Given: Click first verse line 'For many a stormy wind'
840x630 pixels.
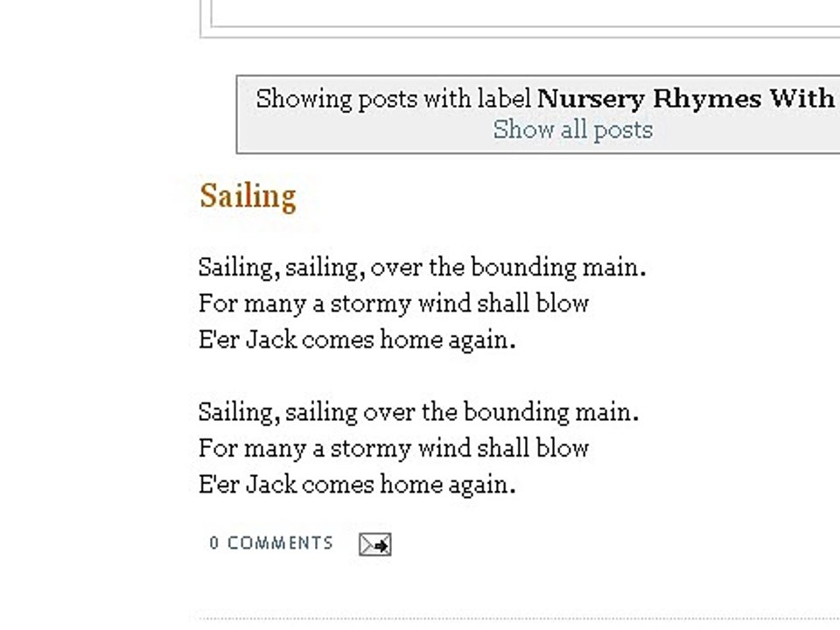Looking at the screenshot, I should click(393, 304).
